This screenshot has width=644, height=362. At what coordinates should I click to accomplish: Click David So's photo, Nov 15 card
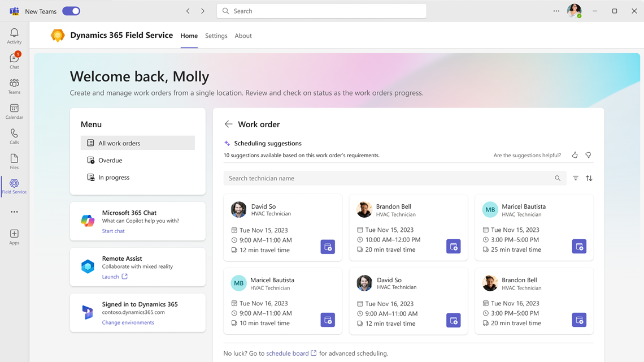(x=238, y=209)
